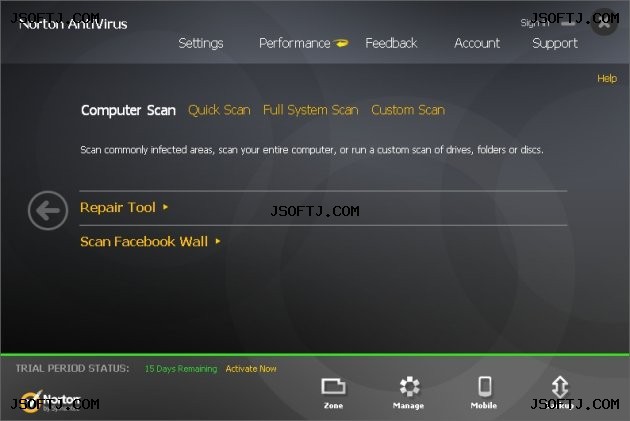Click the back arrow circle icon
Image resolution: width=630 pixels, height=421 pixels.
coord(48,210)
